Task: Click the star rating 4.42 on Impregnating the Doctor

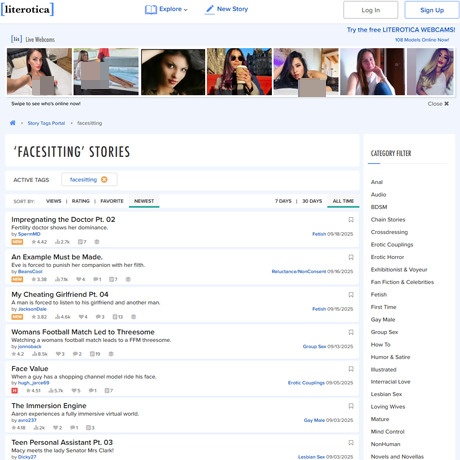Action: click(39, 242)
